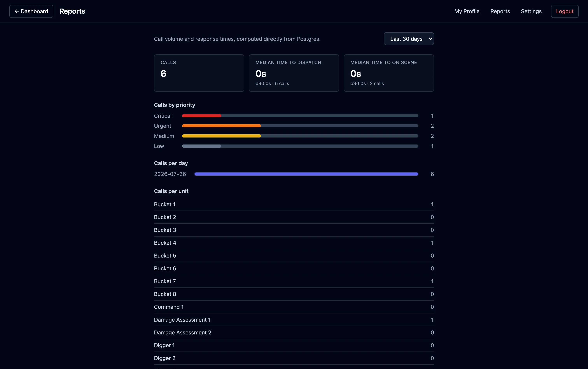Log out using the Logout button
Viewport: 588px width, 369px height.
[x=564, y=11]
